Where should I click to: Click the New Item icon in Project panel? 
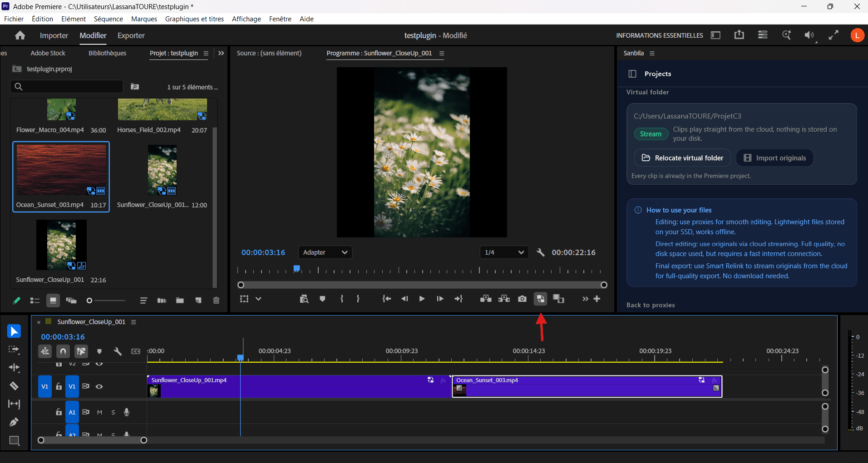coord(198,300)
